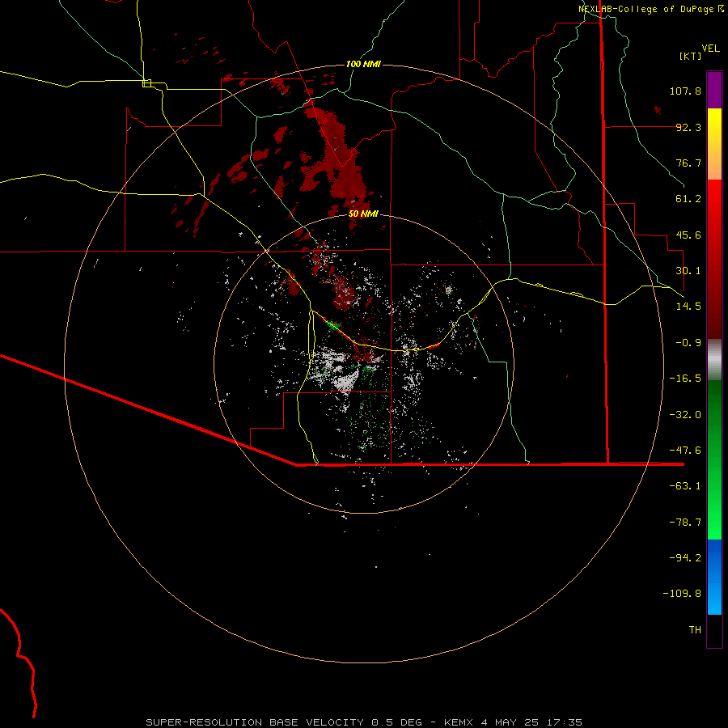Viewport: 728px width, 728px height.
Task: Click the -16.5 velocity scale value
Action: coord(685,379)
